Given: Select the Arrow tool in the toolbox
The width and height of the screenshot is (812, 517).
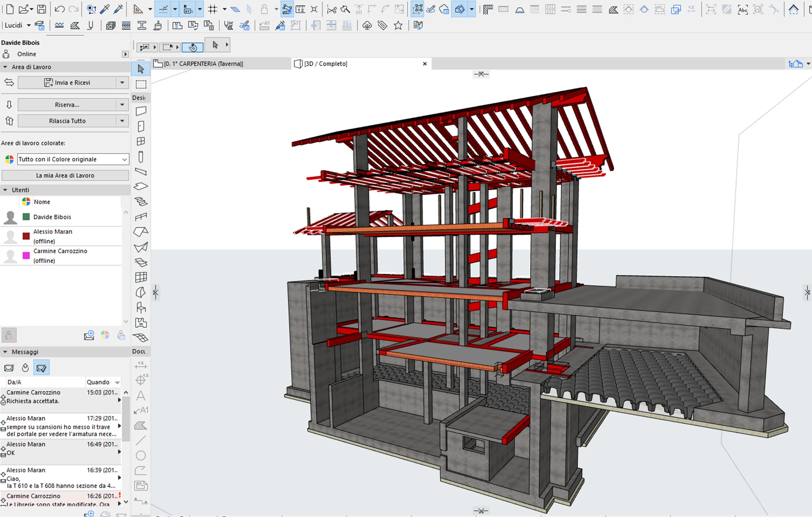Looking at the screenshot, I should [141, 69].
